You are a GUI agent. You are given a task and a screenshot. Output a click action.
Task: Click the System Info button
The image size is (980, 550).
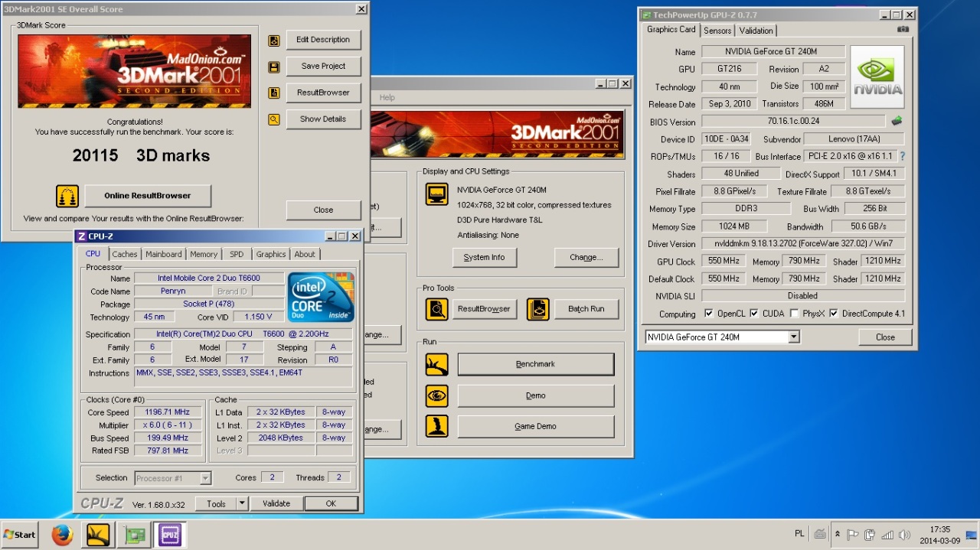(x=484, y=257)
